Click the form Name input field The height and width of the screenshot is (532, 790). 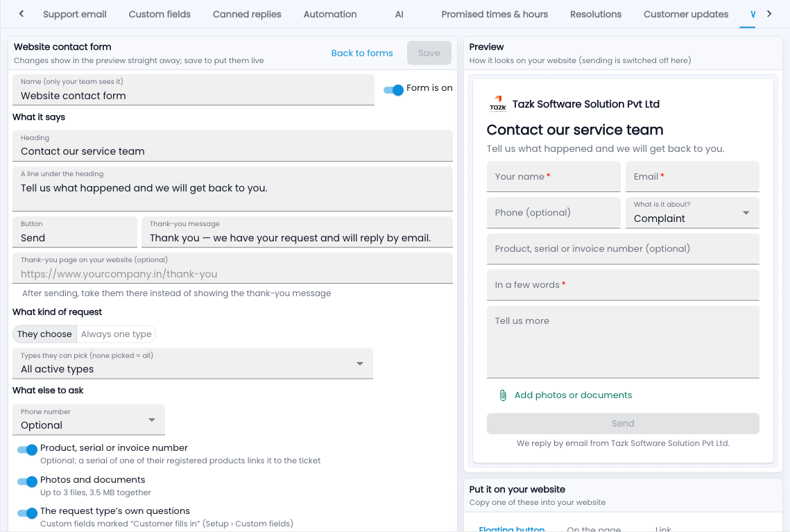[194, 89]
